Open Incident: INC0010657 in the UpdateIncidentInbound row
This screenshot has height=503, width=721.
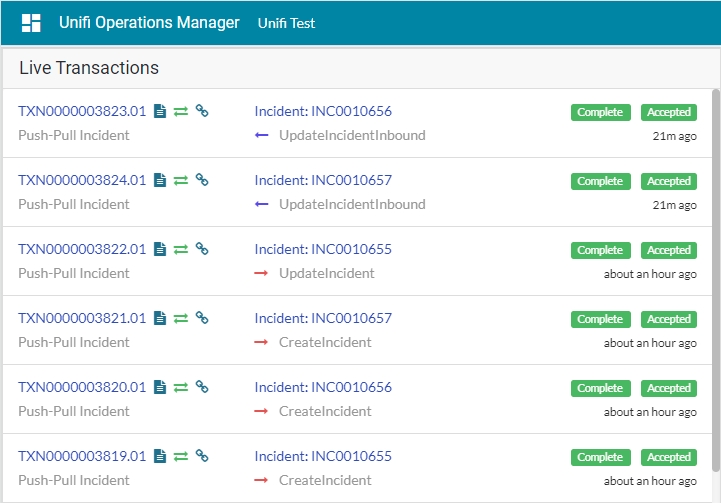323,181
